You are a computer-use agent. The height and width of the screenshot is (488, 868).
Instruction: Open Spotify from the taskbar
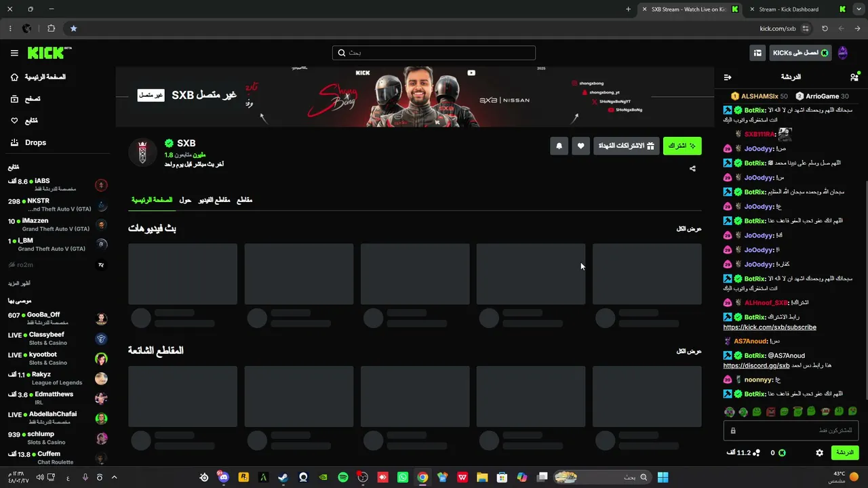pyautogui.click(x=343, y=477)
